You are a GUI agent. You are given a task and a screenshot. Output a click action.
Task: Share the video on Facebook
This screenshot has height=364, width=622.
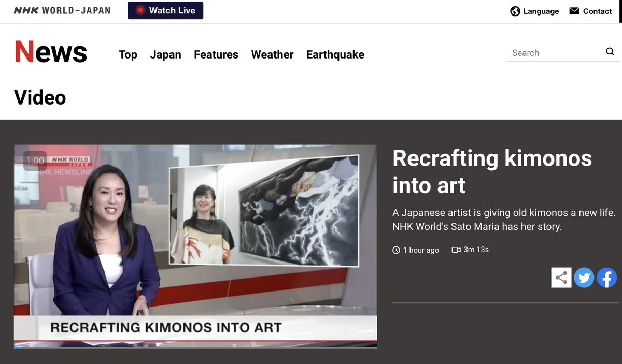click(607, 278)
